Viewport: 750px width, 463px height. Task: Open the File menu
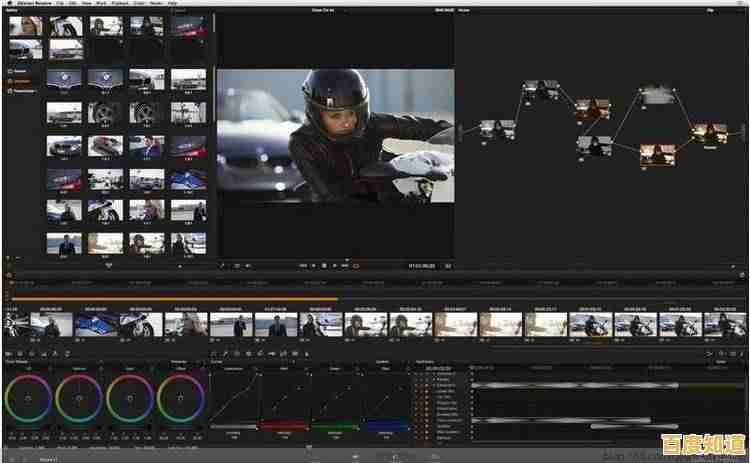[62, 3]
